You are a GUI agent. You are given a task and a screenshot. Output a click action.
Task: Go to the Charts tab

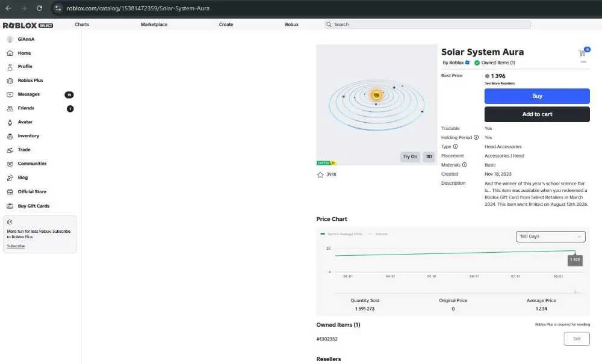tap(82, 24)
